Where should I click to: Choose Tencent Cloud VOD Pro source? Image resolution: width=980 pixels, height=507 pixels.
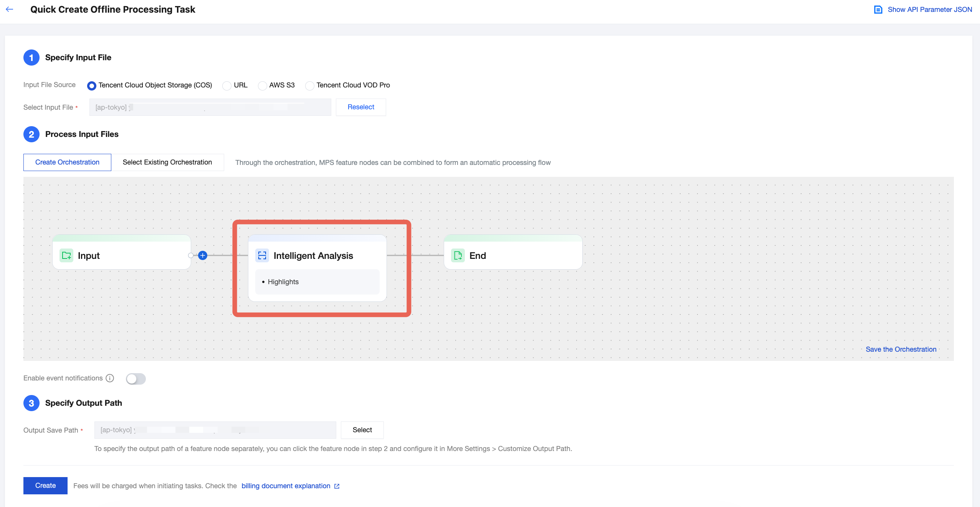pyautogui.click(x=309, y=86)
